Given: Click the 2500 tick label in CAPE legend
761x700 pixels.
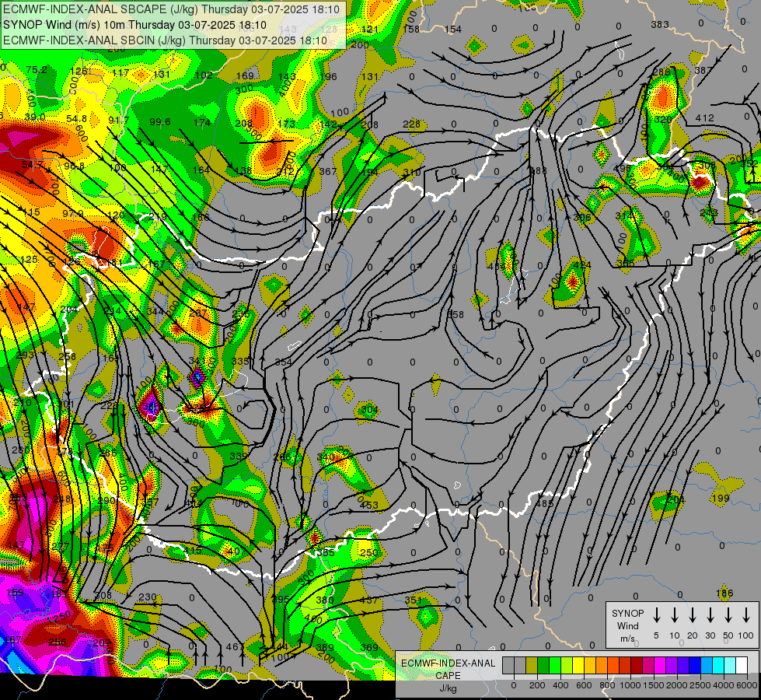Looking at the screenshot, I should click(x=700, y=685).
